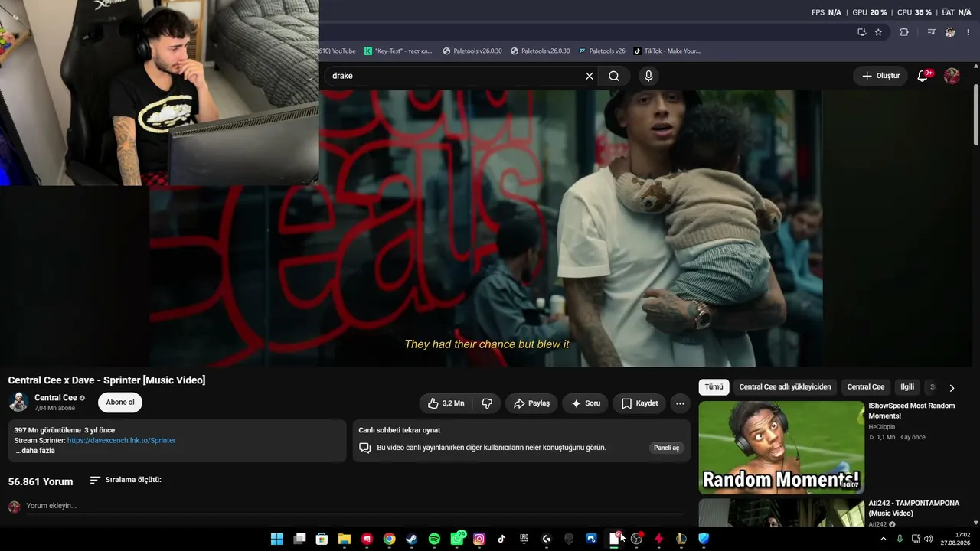Dislike the Sprinter video
980x551 pixels.
pyautogui.click(x=486, y=403)
